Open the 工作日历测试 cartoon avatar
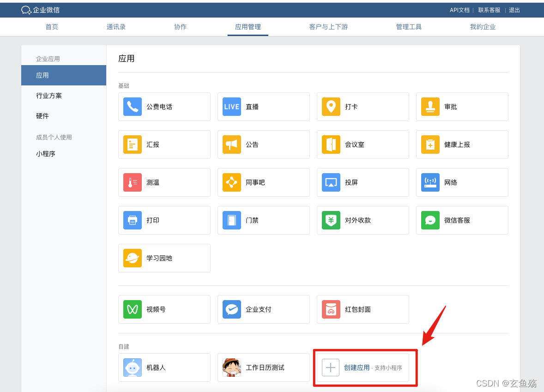Screen dimensions: 544x392 [231, 368]
